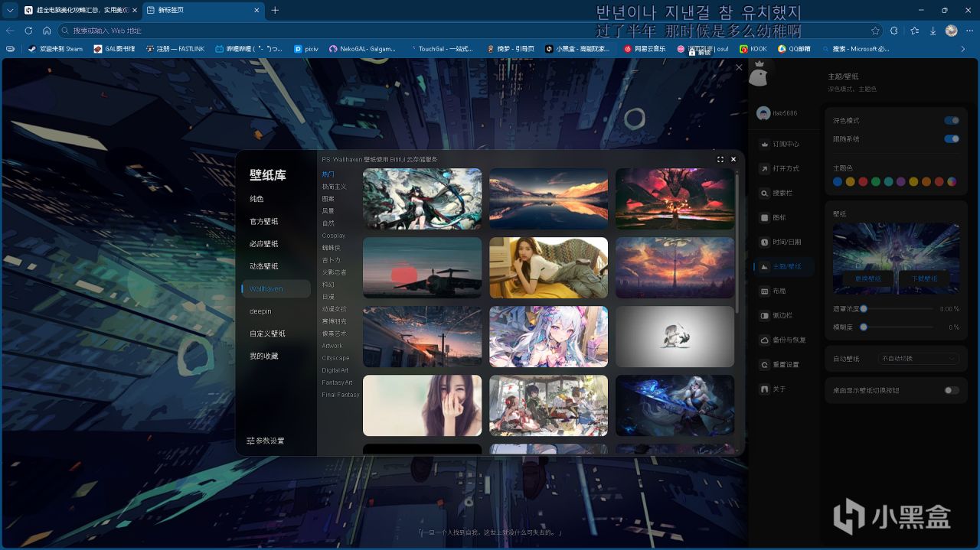
Task: Click fullscreen icon of wallpaper library dialog
Action: tap(720, 159)
